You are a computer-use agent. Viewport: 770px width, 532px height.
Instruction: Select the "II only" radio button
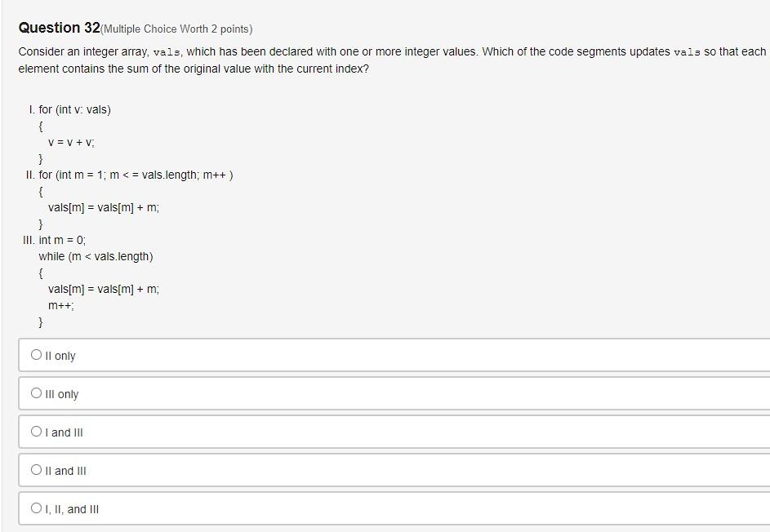click(x=36, y=354)
